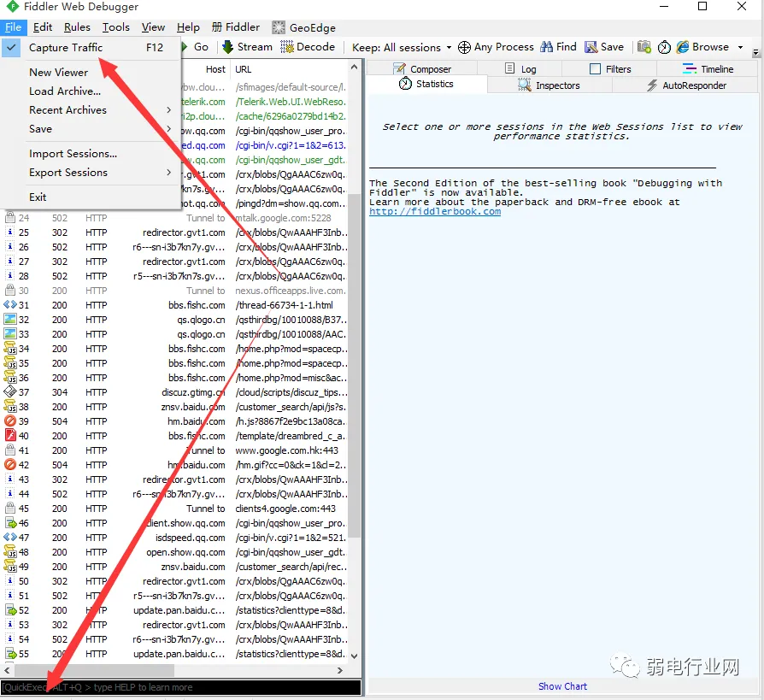Open the File menu
This screenshot has width=764, height=700.
tap(13, 27)
